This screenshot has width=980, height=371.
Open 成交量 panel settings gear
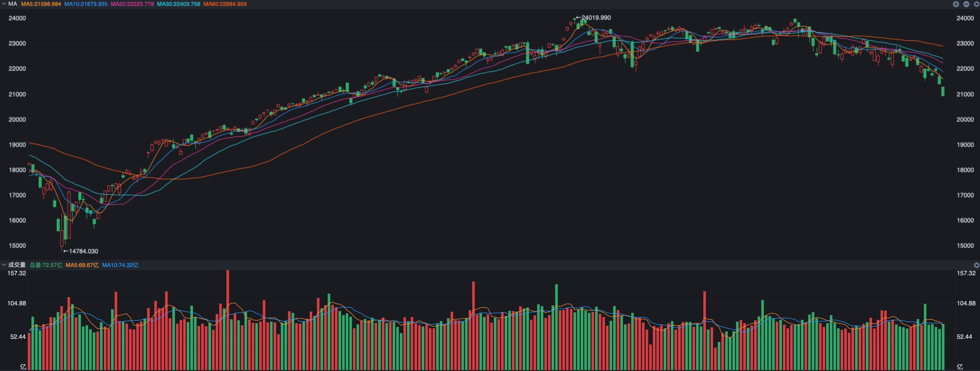pyautogui.click(x=976, y=265)
